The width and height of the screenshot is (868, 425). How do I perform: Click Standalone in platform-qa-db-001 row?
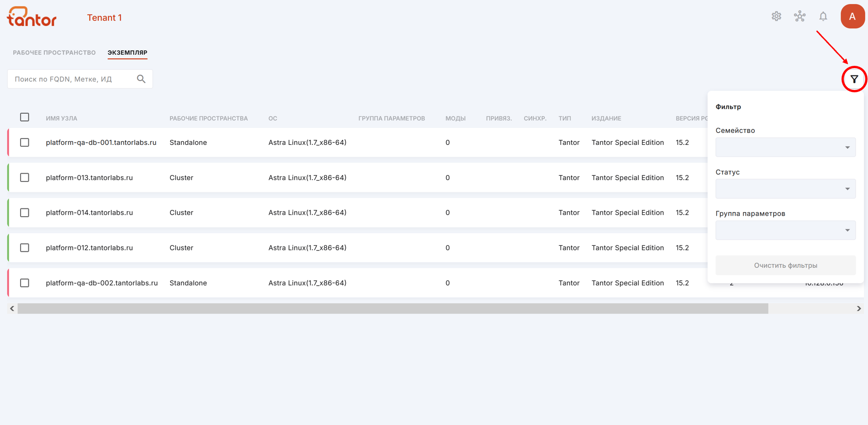[x=188, y=143]
